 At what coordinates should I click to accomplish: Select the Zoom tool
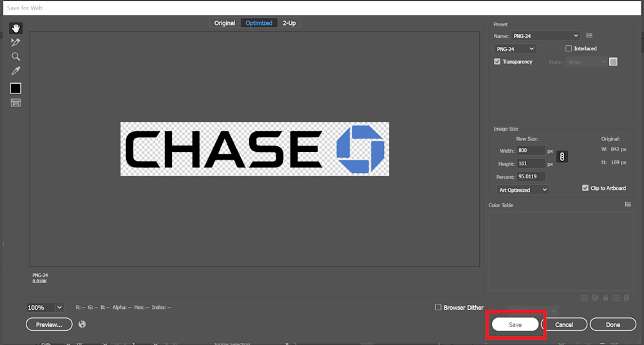click(15, 57)
